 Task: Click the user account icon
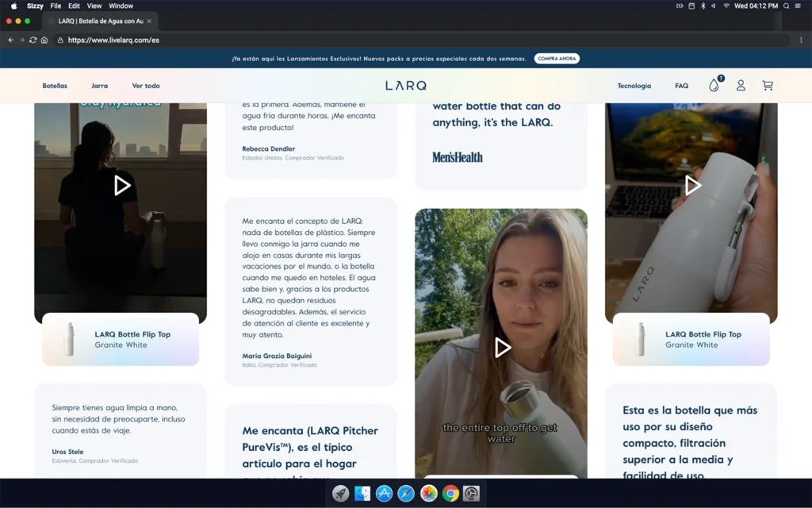[x=741, y=86]
